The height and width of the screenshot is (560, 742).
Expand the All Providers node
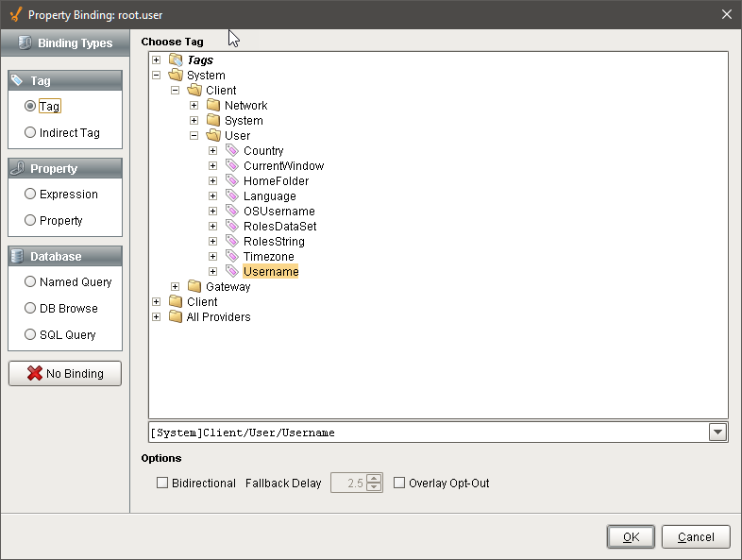point(156,316)
